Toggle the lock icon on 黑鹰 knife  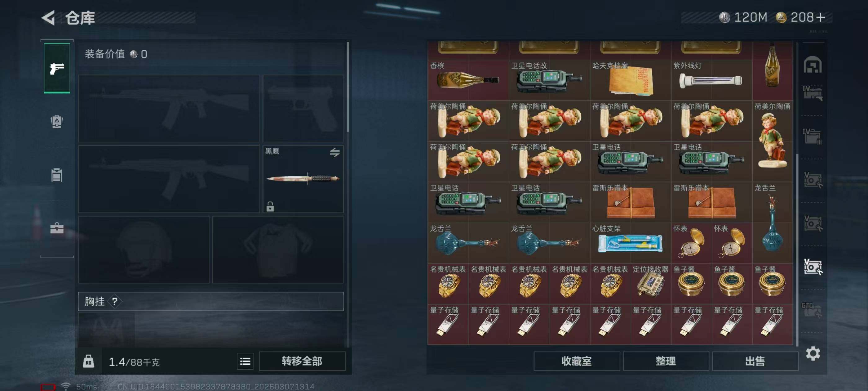coord(270,206)
